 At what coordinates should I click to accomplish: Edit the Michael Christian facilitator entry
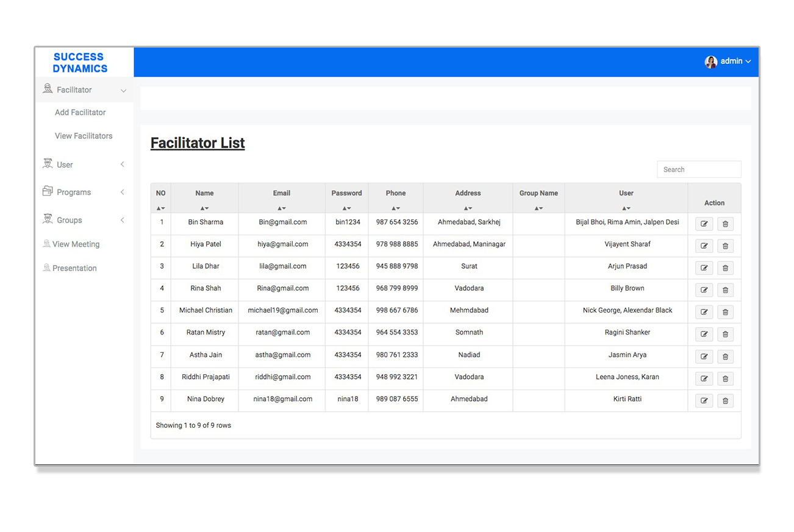point(704,312)
